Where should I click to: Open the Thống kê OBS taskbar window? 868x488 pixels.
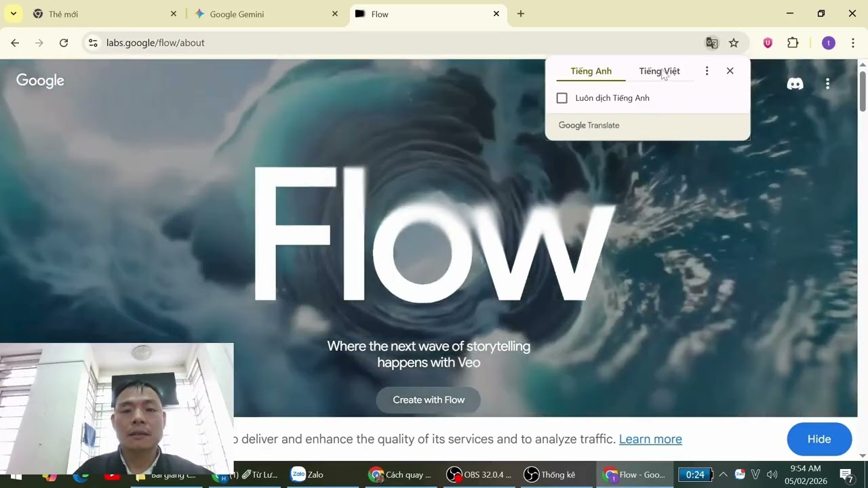click(550, 474)
